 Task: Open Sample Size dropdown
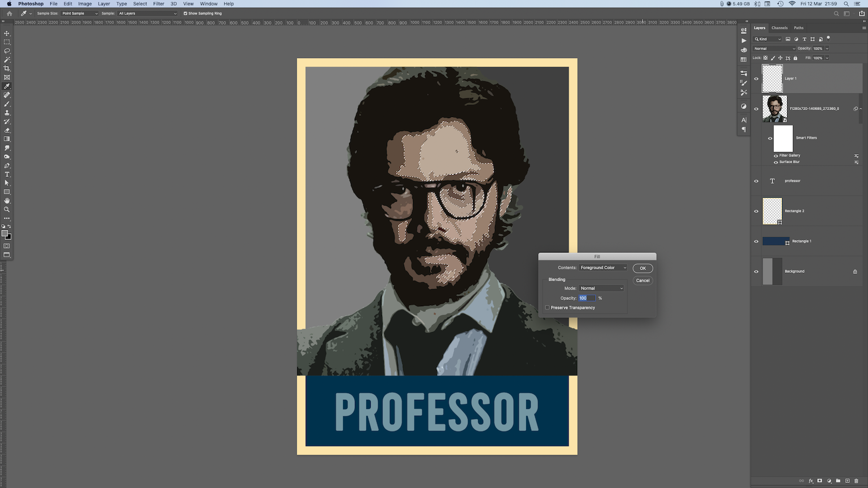coord(79,14)
